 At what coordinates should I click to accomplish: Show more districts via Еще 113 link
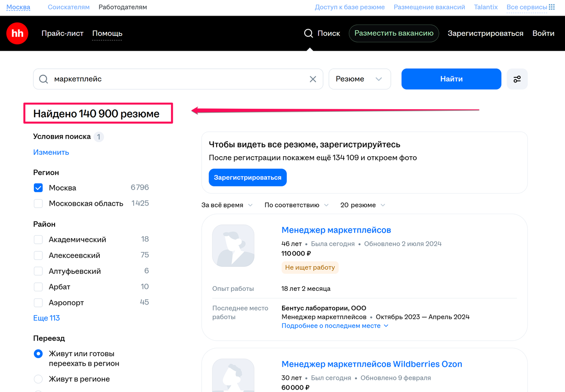click(46, 318)
